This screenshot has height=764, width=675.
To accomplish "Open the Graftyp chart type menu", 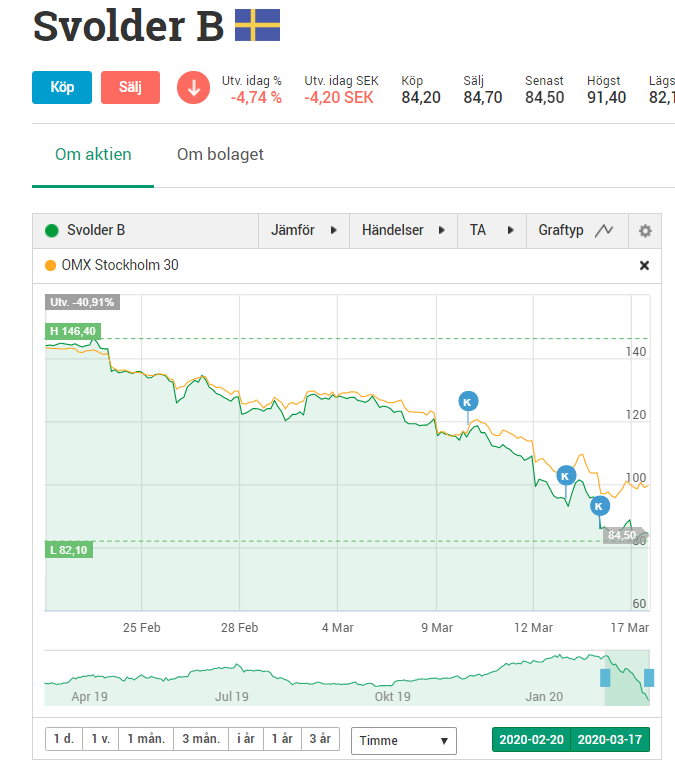I will point(577,230).
